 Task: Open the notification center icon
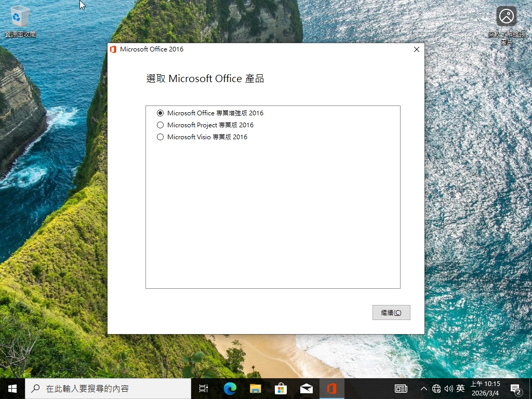coord(516,389)
